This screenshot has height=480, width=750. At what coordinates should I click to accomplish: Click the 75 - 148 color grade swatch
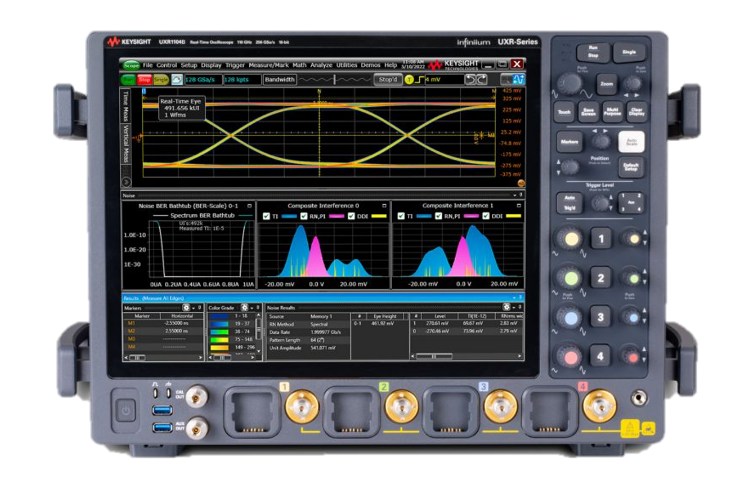pos(220,339)
